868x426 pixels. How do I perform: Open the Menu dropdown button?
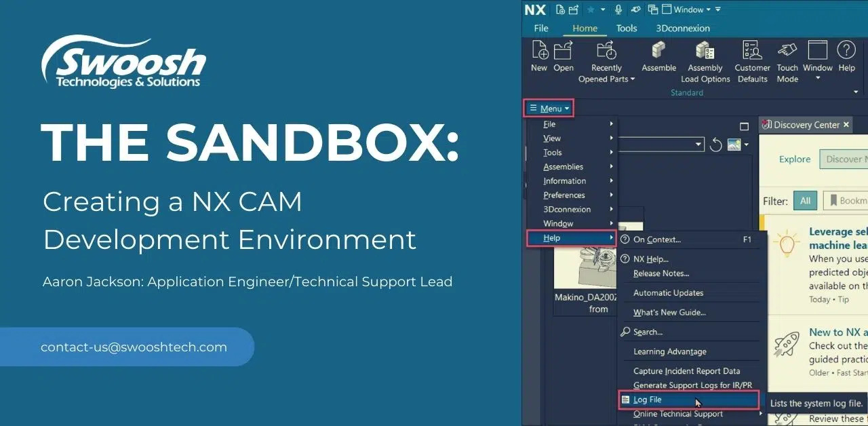coord(550,109)
